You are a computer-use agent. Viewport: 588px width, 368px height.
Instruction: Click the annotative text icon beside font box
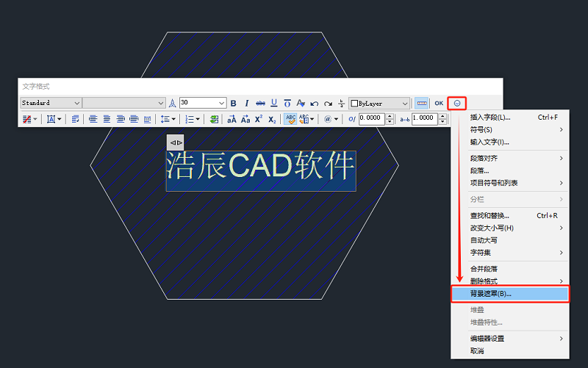click(172, 103)
